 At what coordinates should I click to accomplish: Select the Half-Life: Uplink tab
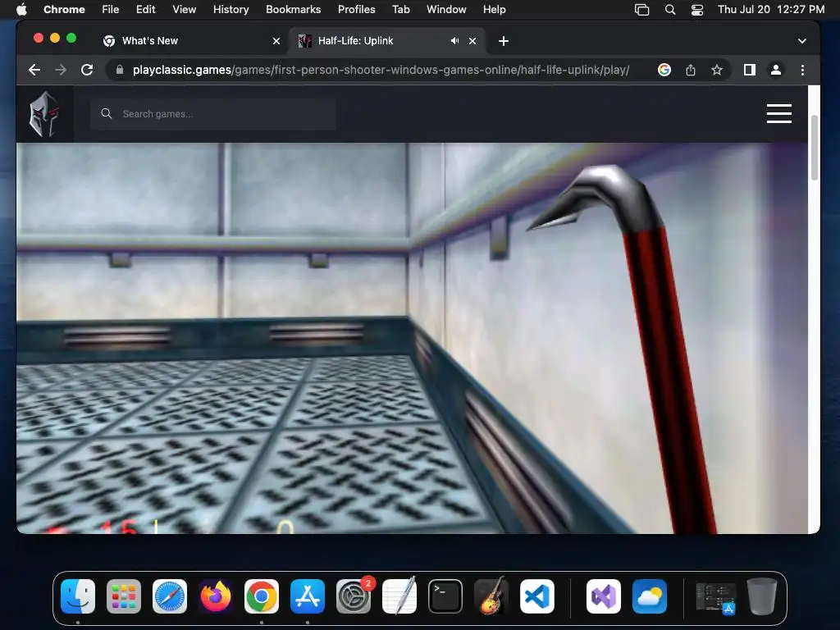[x=387, y=41]
